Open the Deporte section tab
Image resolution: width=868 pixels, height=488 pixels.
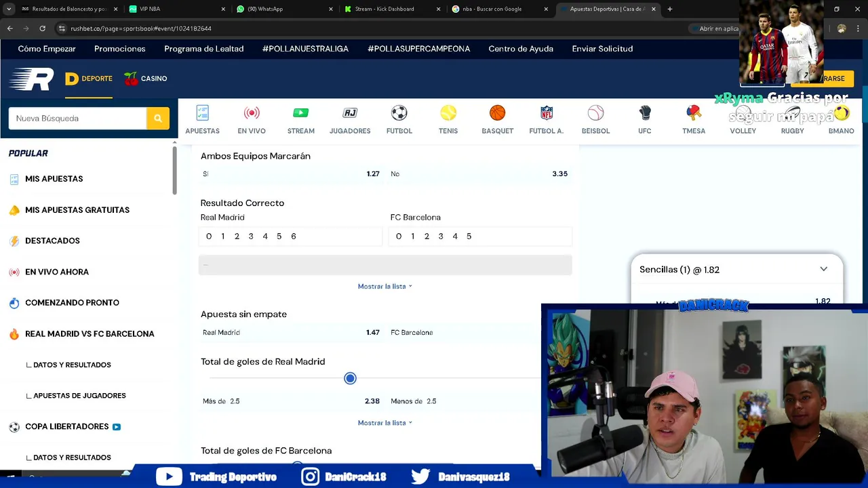(x=89, y=79)
